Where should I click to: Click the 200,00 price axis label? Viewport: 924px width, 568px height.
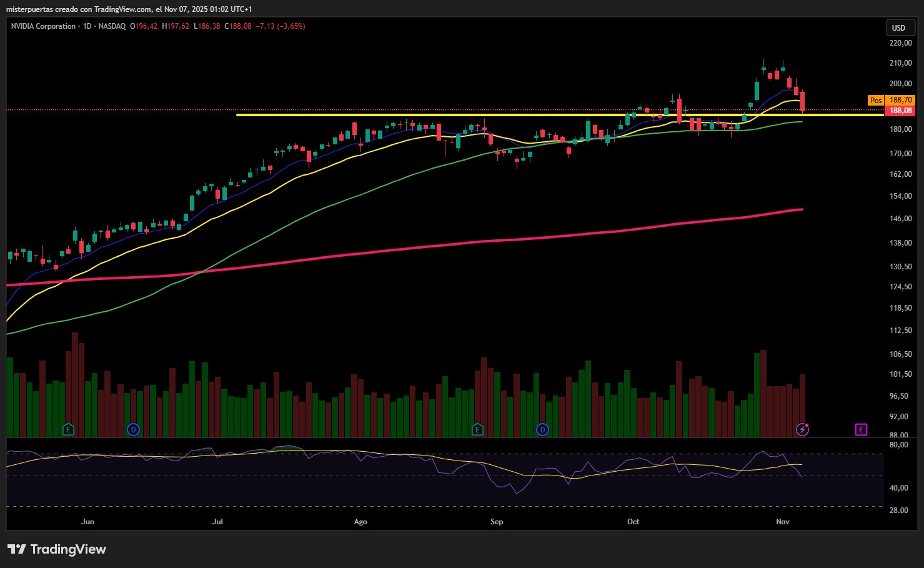(900, 84)
